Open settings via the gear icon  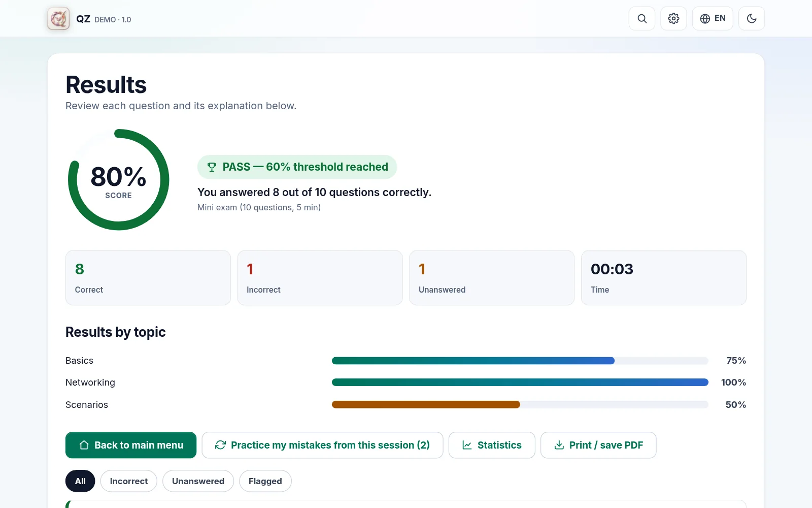tap(673, 19)
